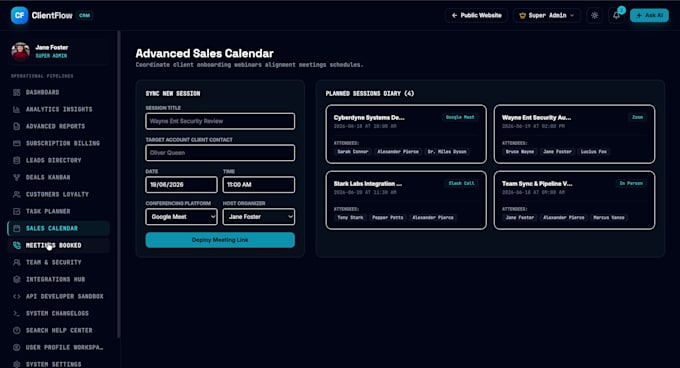Open the Wayne Ent Security Au... session card

click(x=574, y=134)
